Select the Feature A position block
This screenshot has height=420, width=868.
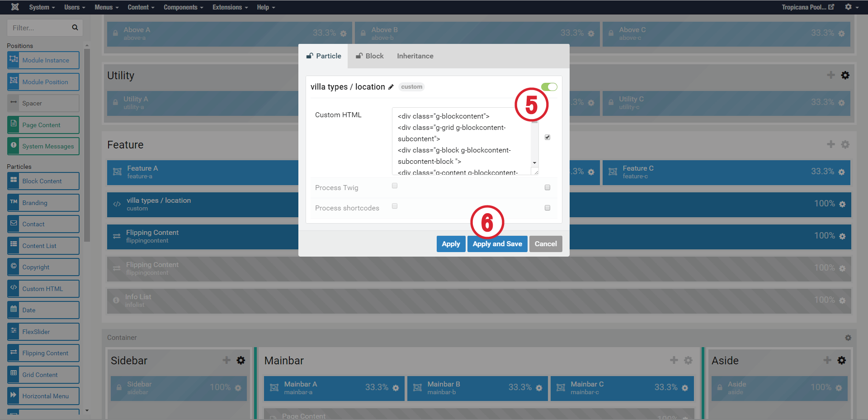(x=203, y=172)
